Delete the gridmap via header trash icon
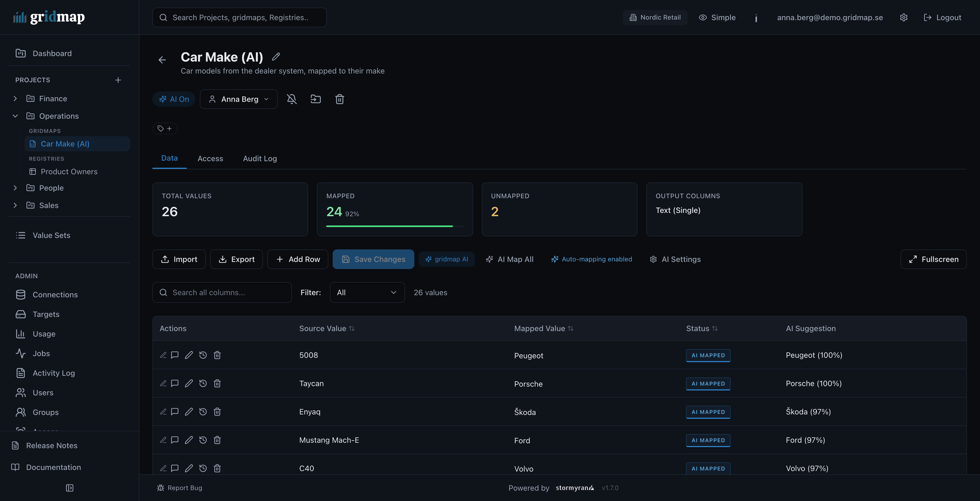The image size is (980, 501). pyautogui.click(x=340, y=99)
